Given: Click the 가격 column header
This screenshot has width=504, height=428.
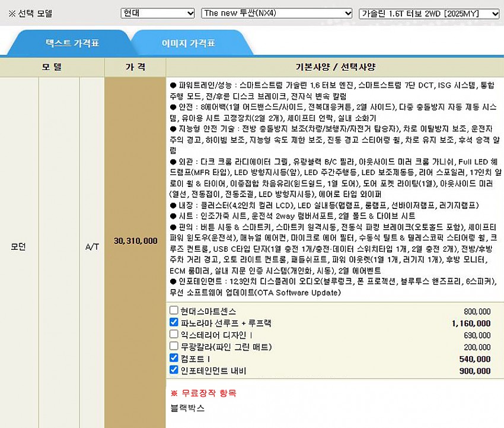Looking at the screenshot, I should point(135,67).
